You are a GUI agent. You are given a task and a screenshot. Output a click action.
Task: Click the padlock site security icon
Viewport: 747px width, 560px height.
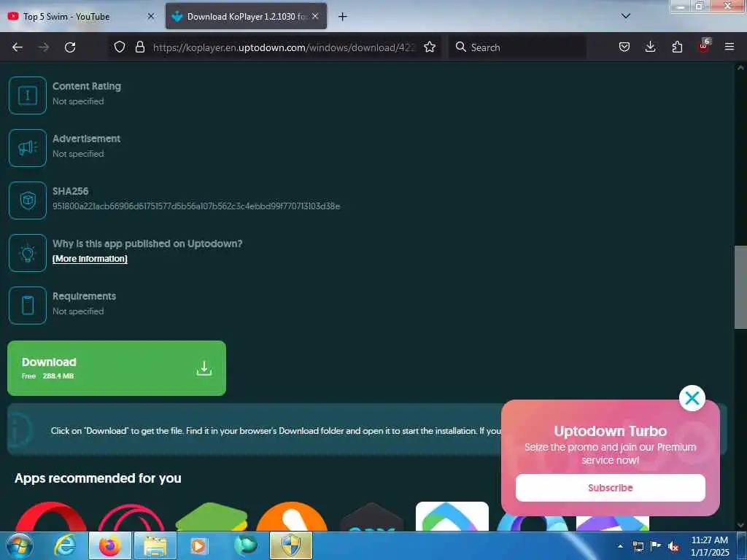click(139, 47)
